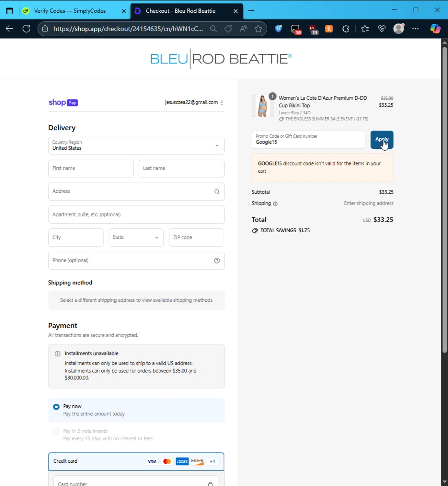The width and height of the screenshot is (448, 486).
Task: Show shipping info help icon
Action: [x=275, y=204]
